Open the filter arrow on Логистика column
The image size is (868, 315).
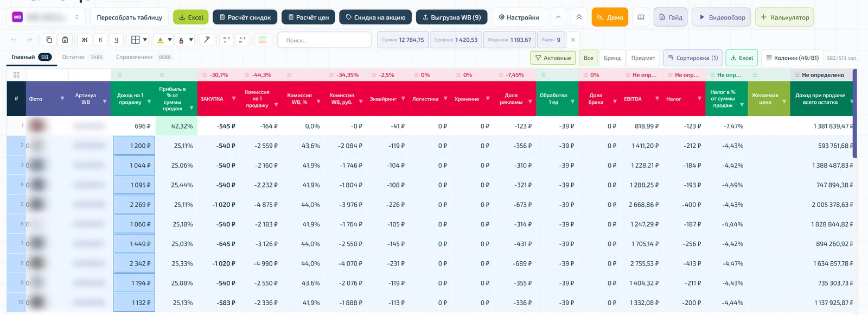(445, 99)
